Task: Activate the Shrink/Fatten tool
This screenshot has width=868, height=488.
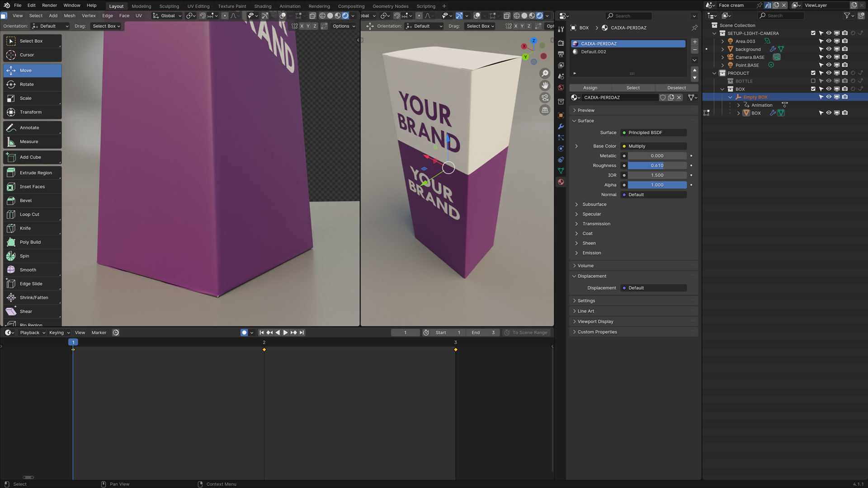Action: pos(32,298)
